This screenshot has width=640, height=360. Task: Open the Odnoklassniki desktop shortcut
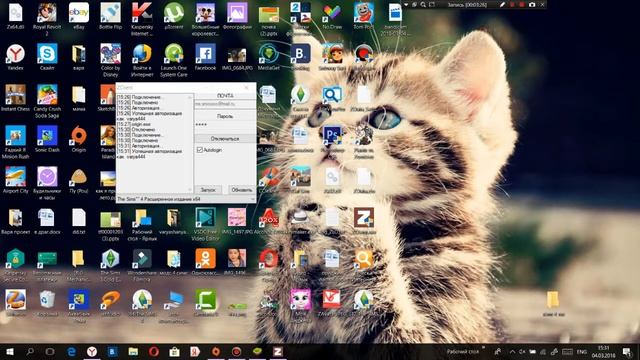tap(205, 262)
